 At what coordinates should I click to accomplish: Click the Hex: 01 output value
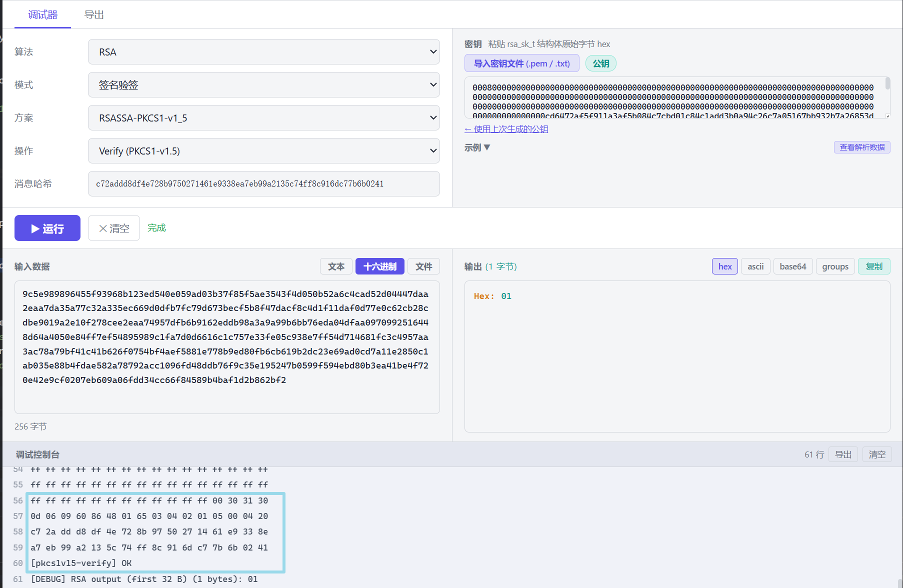click(x=492, y=296)
